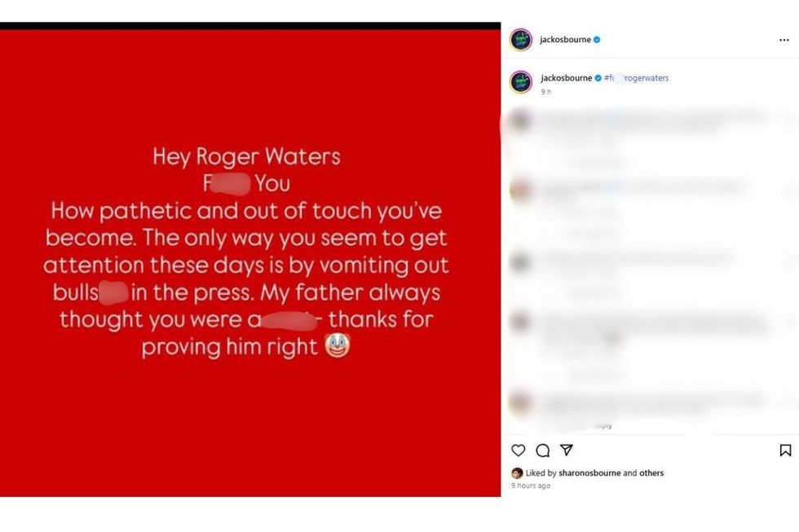Viewport: 799px width, 532px height.
Task: Click the verified badge in the post header
Action: [x=597, y=40]
